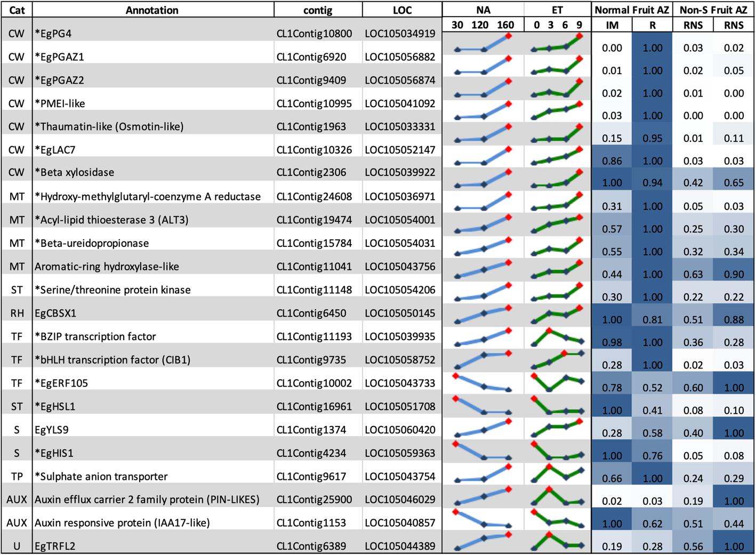
Task: Select the EgTRFL2 annotation
Action: pos(55,546)
